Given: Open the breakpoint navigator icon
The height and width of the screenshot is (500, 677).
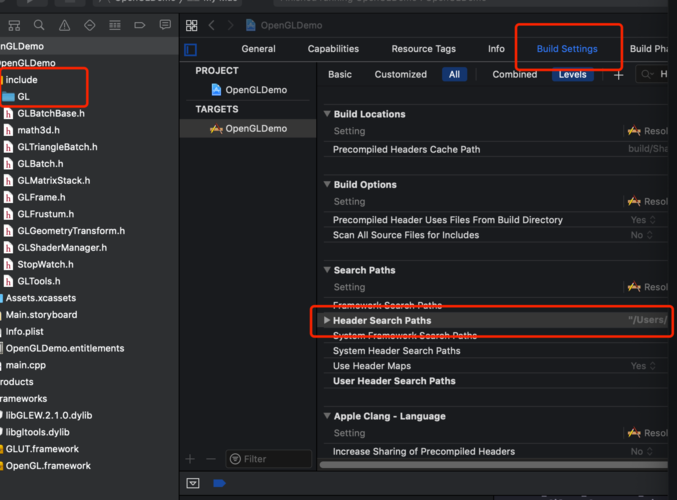Looking at the screenshot, I should click(139, 25).
